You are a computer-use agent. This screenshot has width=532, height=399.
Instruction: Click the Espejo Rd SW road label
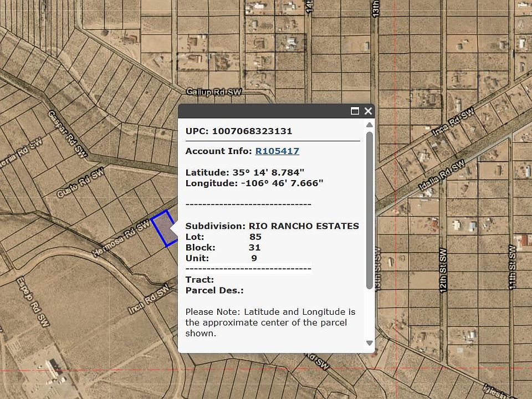click(x=31, y=302)
